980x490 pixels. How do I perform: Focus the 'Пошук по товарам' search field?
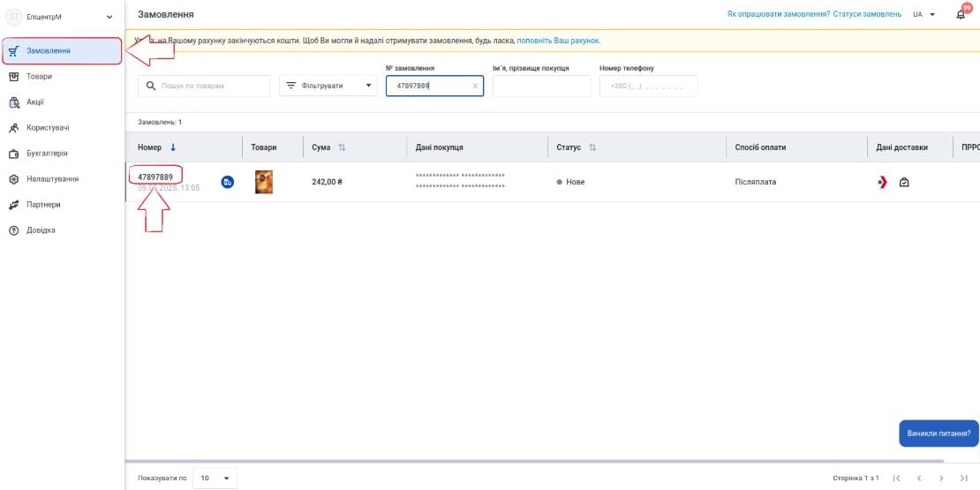pyautogui.click(x=204, y=86)
